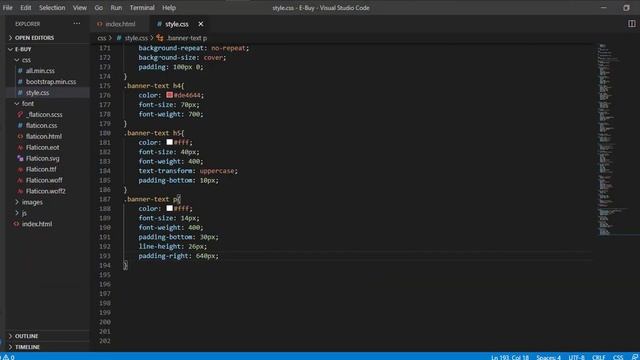The height and width of the screenshot is (360, 640).
Task: Open flaticon.css file
Action: point(41,125)
